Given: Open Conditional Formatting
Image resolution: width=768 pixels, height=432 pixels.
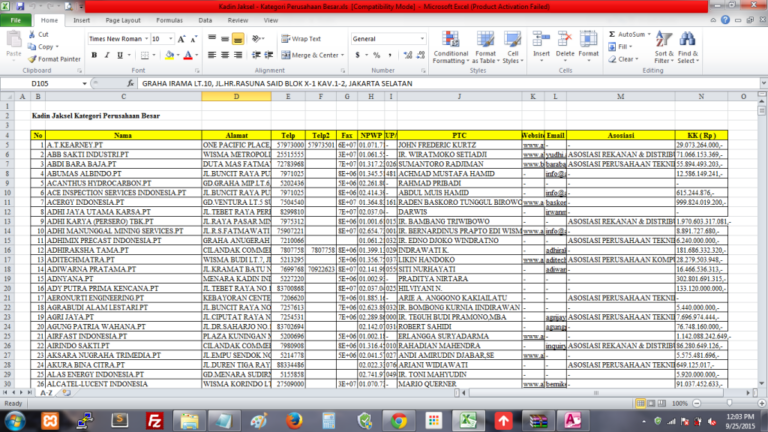Looking at the screenshot, I should point(451,47).
